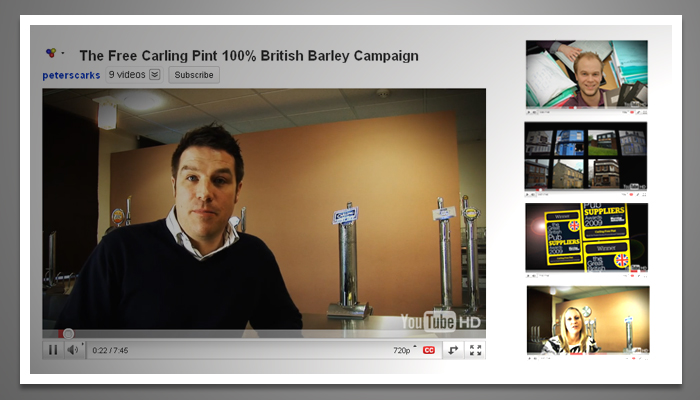Click the 0:22 / 7:45 time display
The height and width of the screenshot is (400, 700).
110,350
